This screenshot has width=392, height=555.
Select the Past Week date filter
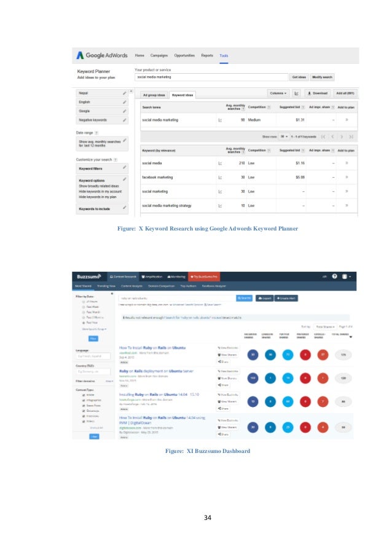pyautogui.click(x=84, y=307)
